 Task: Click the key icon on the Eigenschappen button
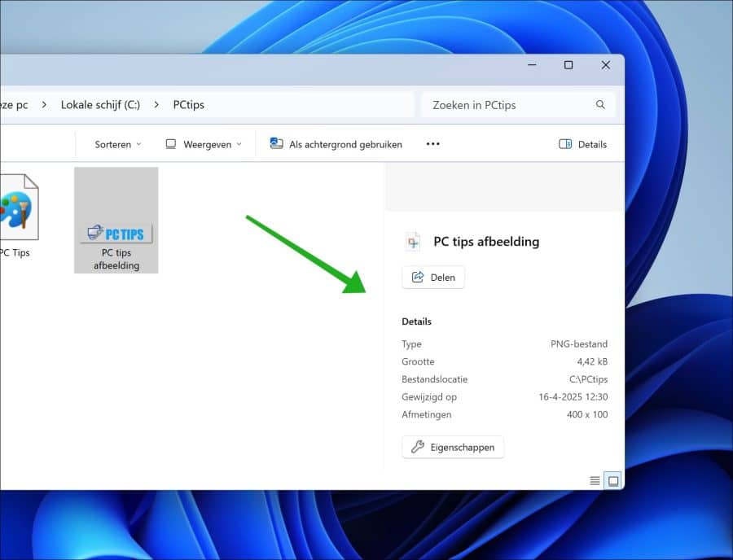tap(417, 447)
